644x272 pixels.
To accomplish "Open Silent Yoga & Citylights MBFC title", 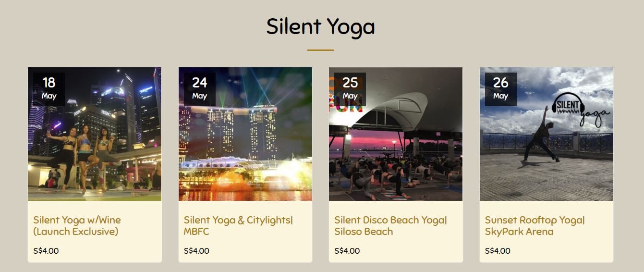I will 238,226.
